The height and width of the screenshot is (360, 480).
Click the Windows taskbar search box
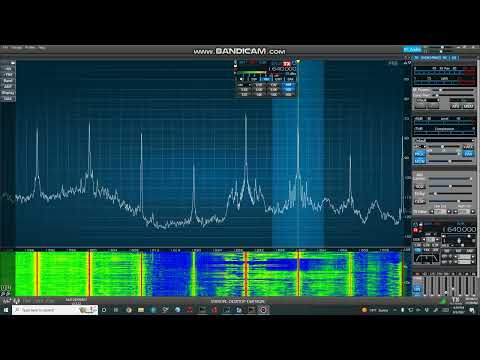pyautogui.click(x=55, y=310)
